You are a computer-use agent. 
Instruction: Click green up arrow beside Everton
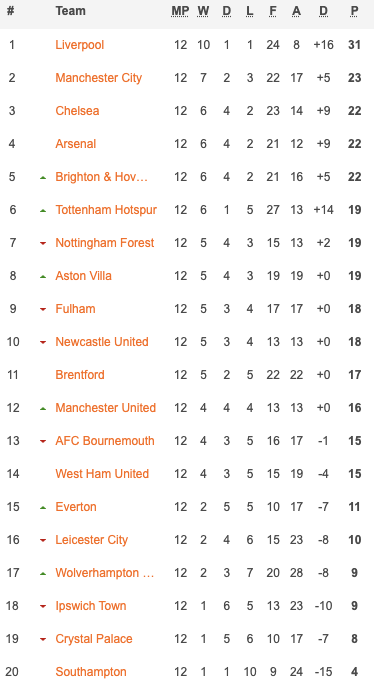tap(43, 508)
